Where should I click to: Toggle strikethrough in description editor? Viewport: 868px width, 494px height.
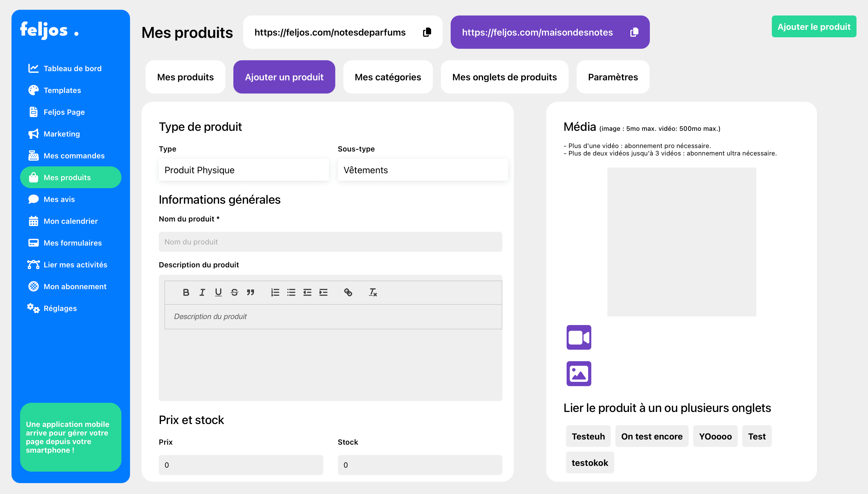coord(234,292)
